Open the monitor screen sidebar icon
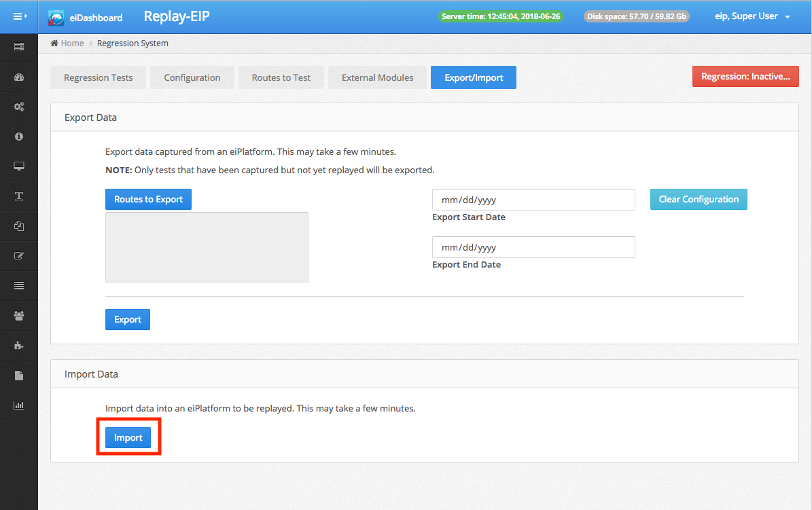812x510 pixels. coord(19,166)
